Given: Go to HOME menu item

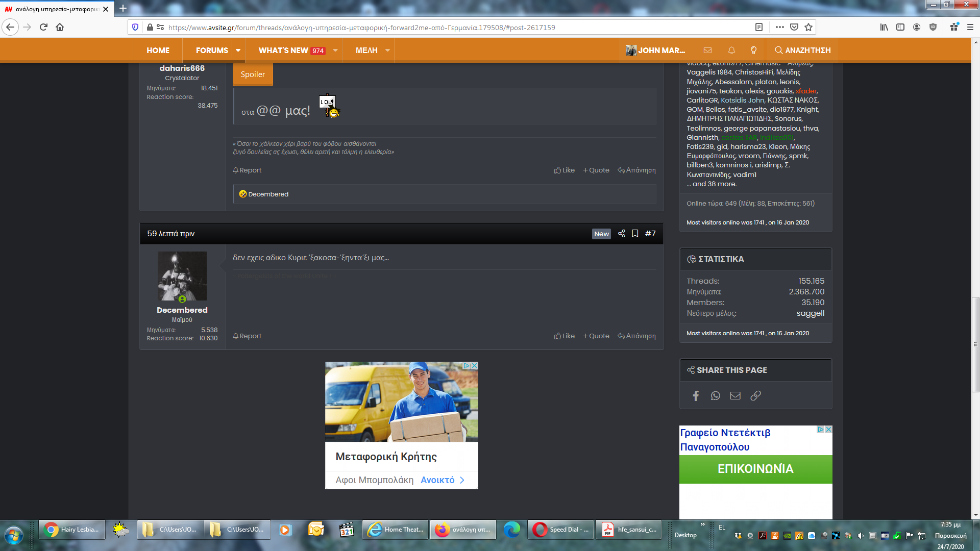Looking at the screenshot, I should click(158, 51).
